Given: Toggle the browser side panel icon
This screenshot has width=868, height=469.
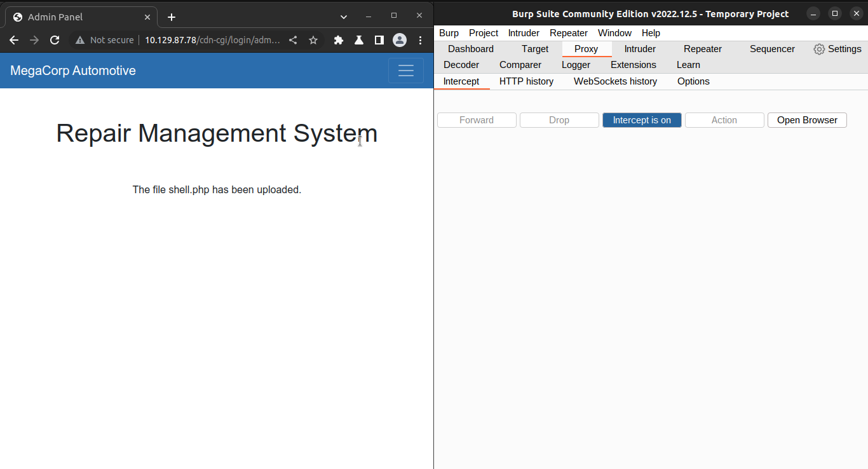Looking at the screenshot, I should point(379,40).
